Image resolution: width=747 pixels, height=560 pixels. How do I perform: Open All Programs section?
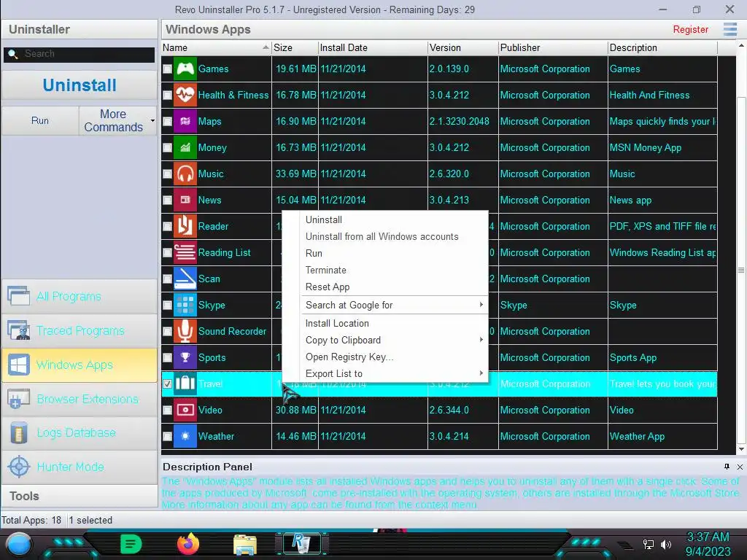pyautogui.click(x=79, y=297)
